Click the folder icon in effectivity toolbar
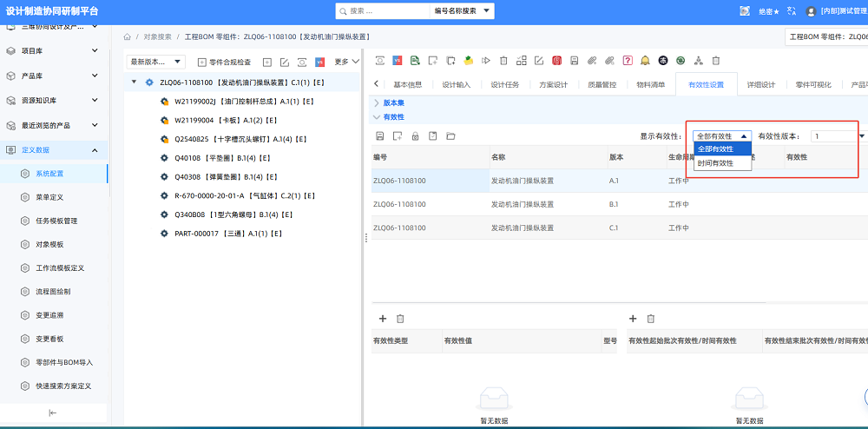 (450, 136)
